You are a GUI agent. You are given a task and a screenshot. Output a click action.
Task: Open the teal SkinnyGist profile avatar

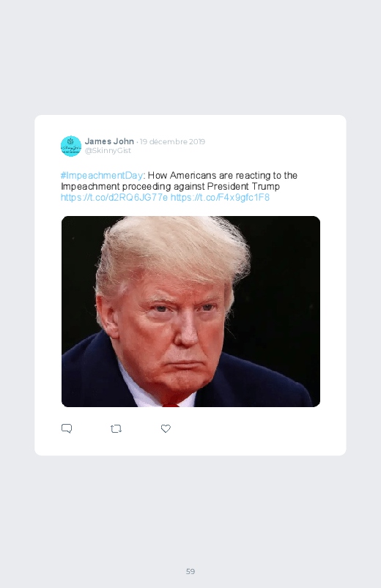click(x=71, y=146)
